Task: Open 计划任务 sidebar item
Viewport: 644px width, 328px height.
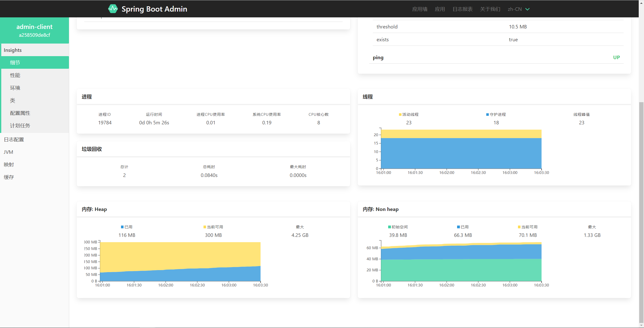Action: click(20, 126)
